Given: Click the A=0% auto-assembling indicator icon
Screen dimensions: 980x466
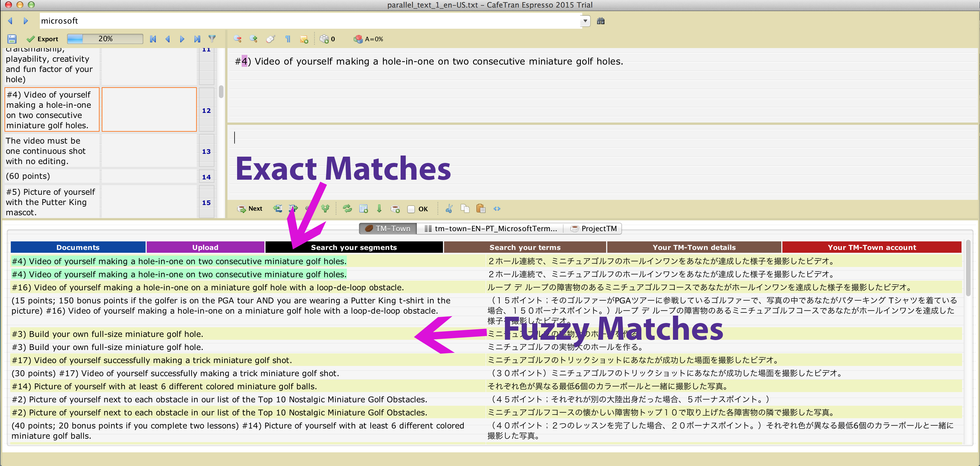Looking at the screenshot, I should [359, 39].
